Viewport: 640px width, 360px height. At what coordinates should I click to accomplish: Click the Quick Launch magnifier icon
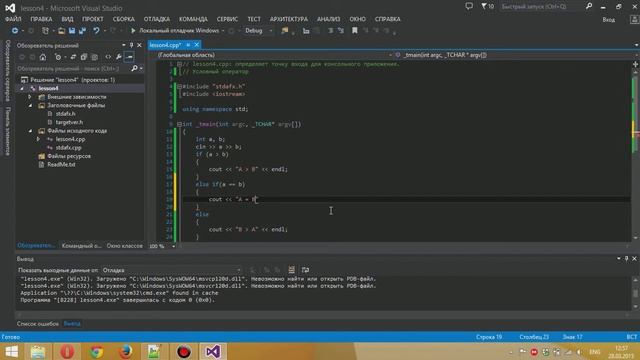click(x=589, y=6)
